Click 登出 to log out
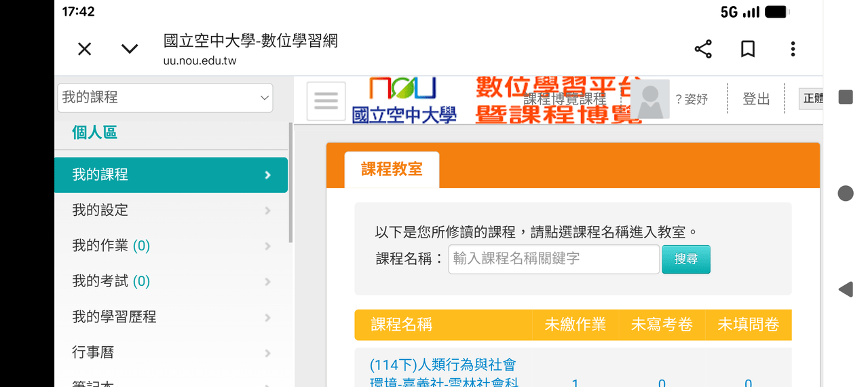The width and height of the screenshot is (868, 387). click(x=756, y=99)
